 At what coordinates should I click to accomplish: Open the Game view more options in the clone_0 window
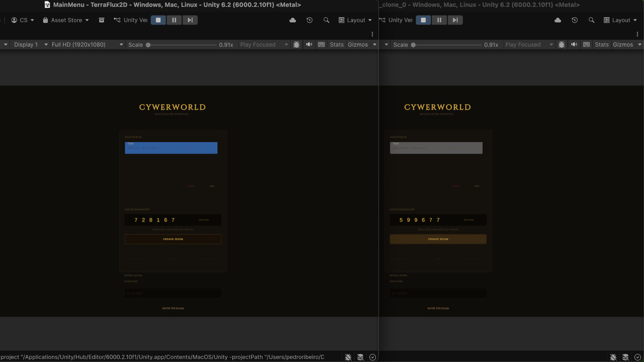(x=638, y=34)
